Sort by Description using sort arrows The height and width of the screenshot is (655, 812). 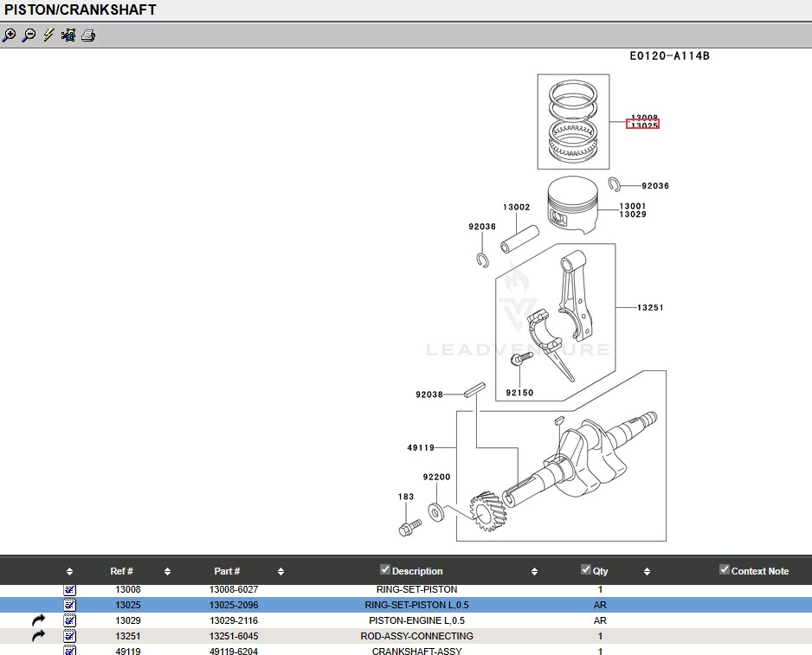tap(534, 572)
